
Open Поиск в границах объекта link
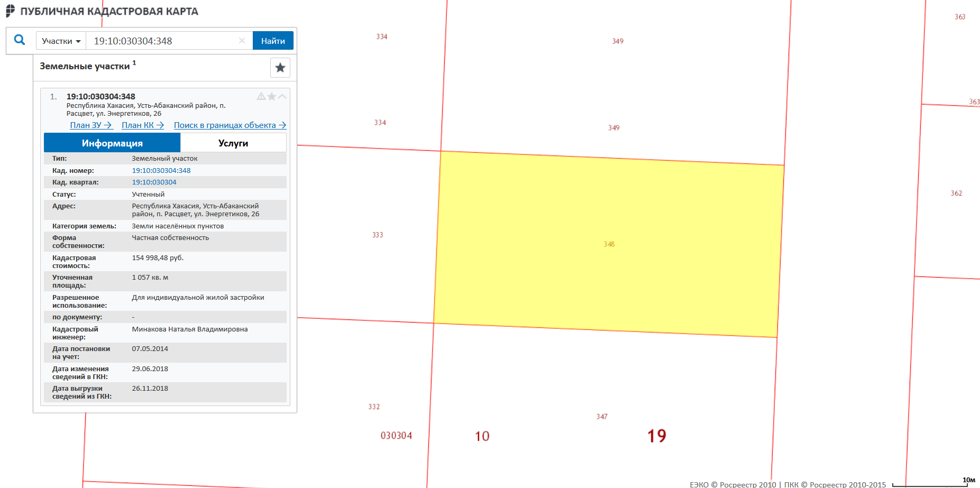pyautogui.click(x=230, y=125)
